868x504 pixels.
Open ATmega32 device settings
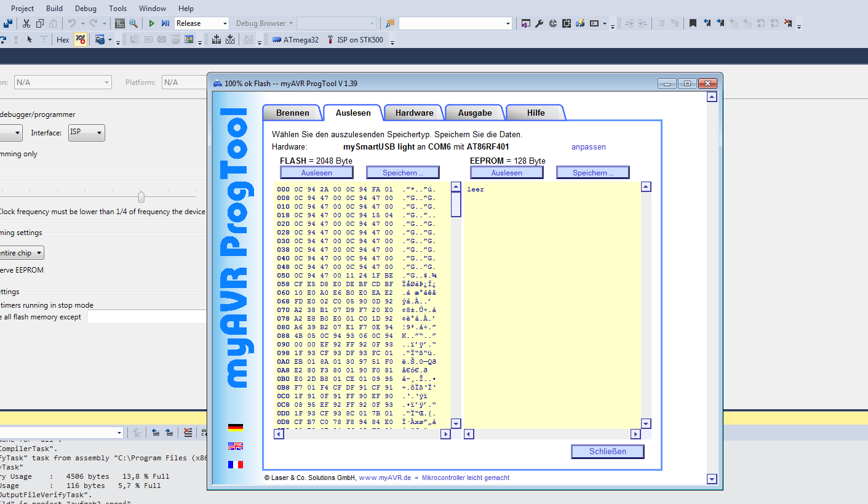tap(295, 39)
